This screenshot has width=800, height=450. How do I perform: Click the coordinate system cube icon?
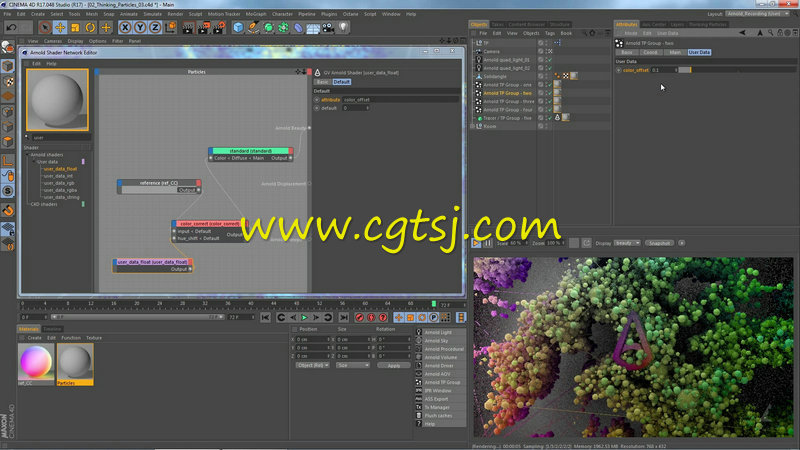pos(170,27)
